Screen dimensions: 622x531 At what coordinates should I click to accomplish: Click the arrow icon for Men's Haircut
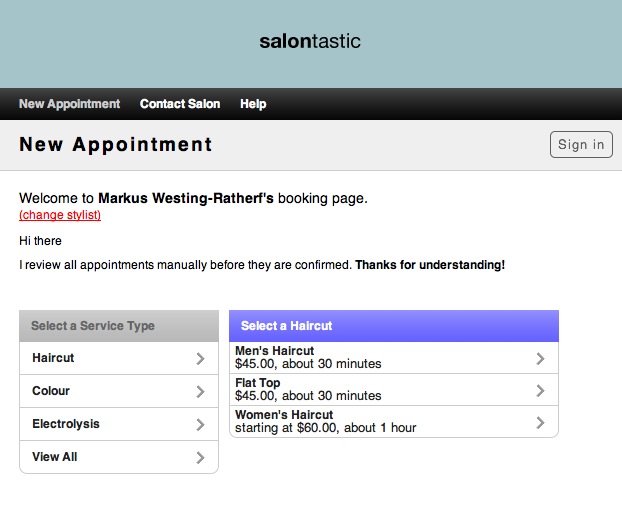click(x=540, y=358)
